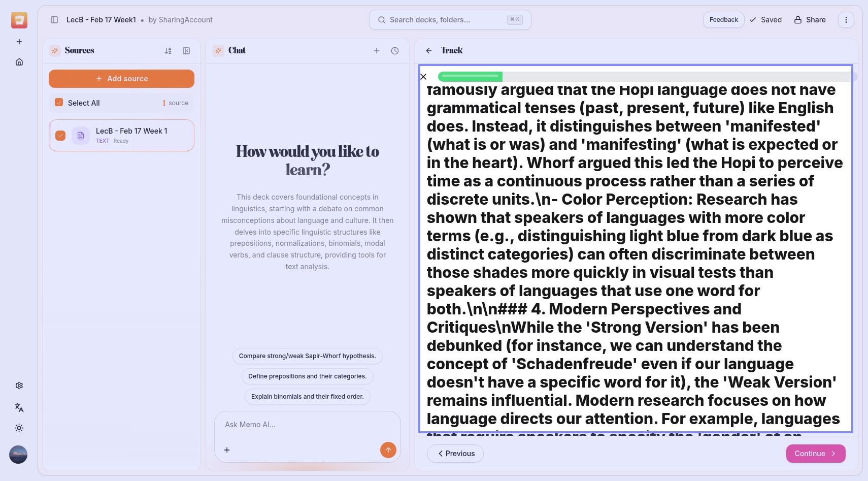
Task: Open the three-dot more options menu
Action: (846, 20)
